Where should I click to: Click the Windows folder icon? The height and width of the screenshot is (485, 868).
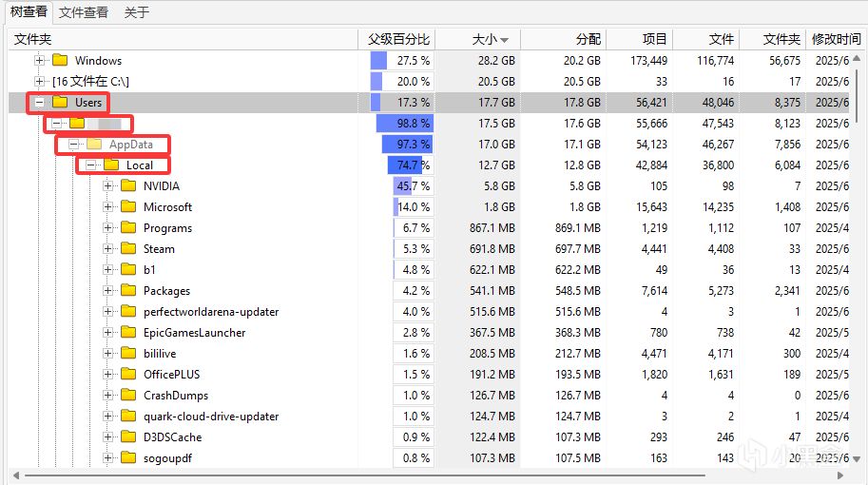coord(60,60)
